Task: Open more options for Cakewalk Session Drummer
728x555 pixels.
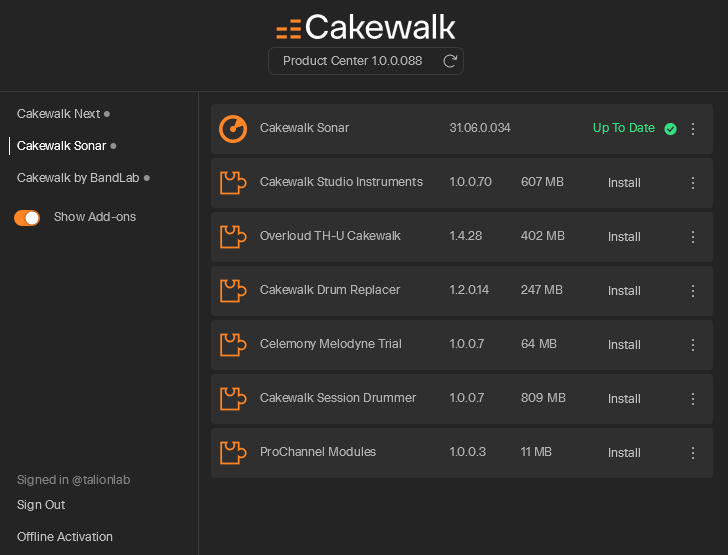Action: pyautogui.click(x=693, y=398)
